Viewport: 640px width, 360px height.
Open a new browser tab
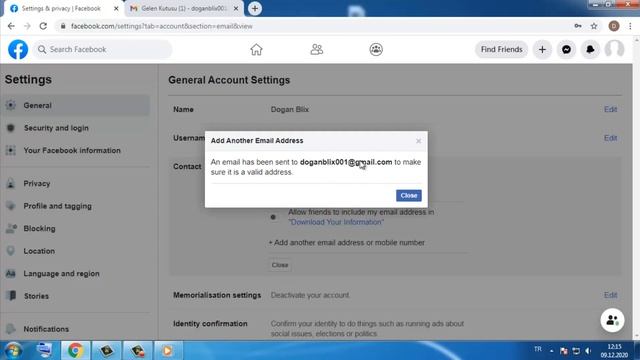pos(254,9)
